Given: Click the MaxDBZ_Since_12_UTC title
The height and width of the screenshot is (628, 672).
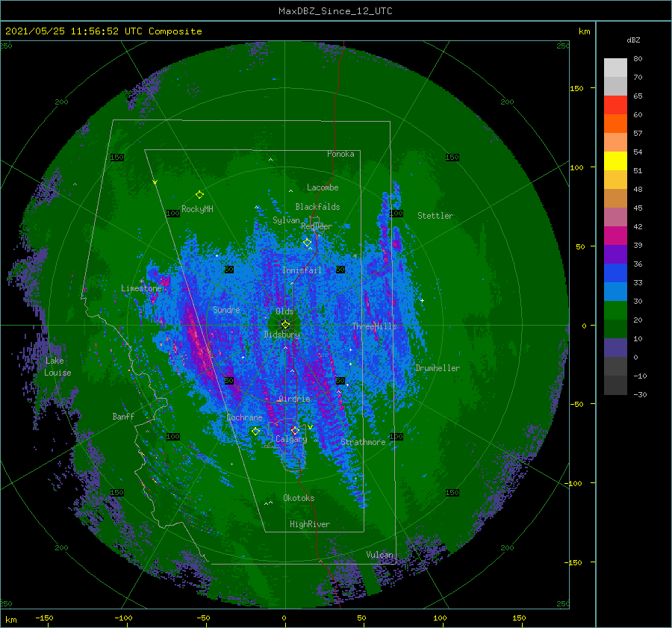Looking at the screenshot, I should [x=335, y=11].
